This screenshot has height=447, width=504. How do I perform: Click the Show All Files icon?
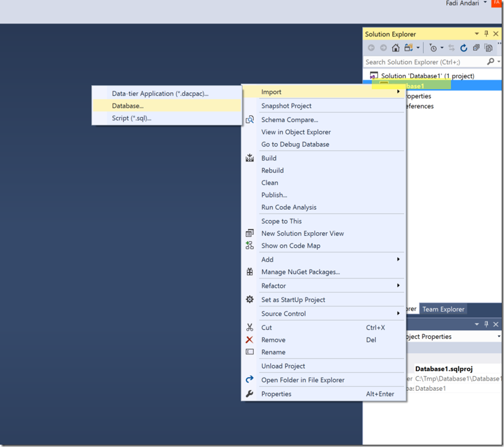[488, 48]
